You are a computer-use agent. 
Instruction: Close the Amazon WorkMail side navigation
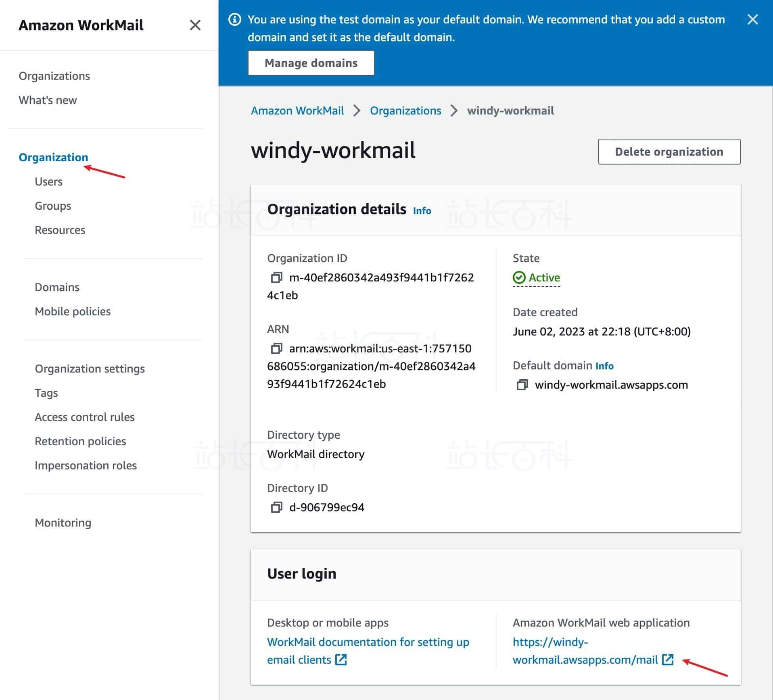195,25
